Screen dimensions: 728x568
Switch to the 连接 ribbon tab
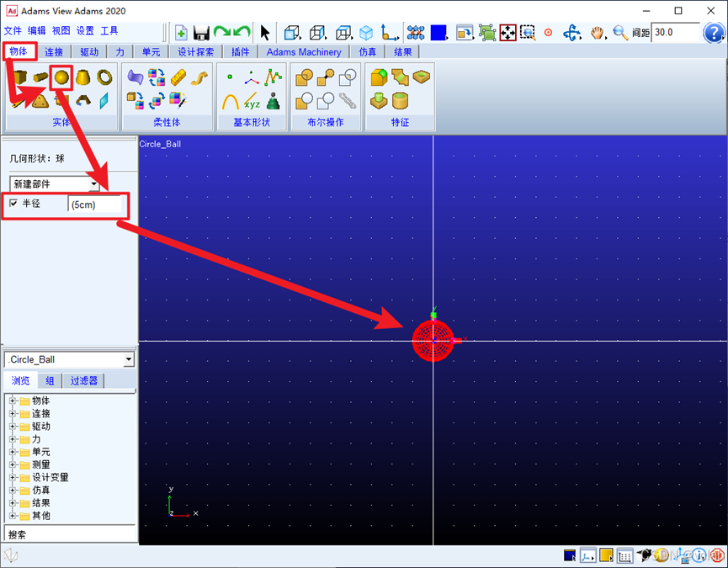(54, 52)
